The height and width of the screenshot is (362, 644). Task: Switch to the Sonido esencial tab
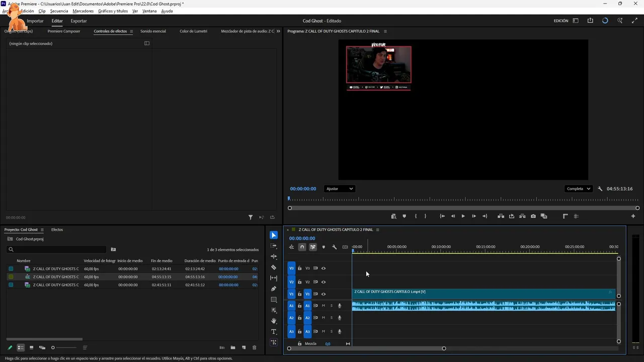click(153, 31)
